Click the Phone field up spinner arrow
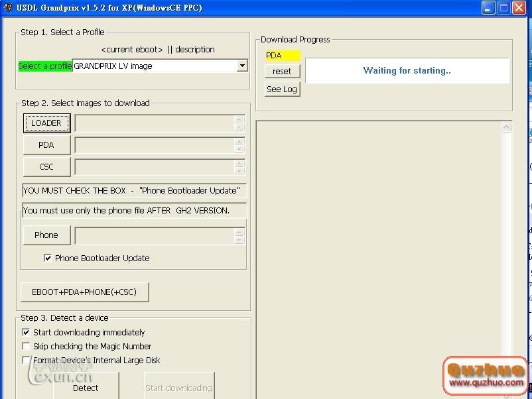This screenshot has width=532, height=399. [239, 232]
